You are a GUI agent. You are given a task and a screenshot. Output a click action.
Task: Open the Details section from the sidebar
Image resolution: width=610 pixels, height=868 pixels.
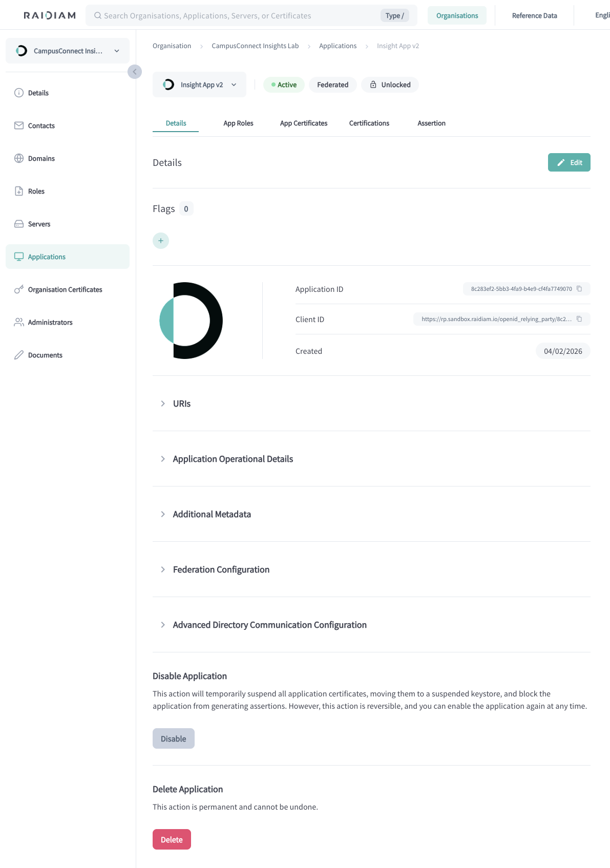pyautogui.click(x=38, y=93)
